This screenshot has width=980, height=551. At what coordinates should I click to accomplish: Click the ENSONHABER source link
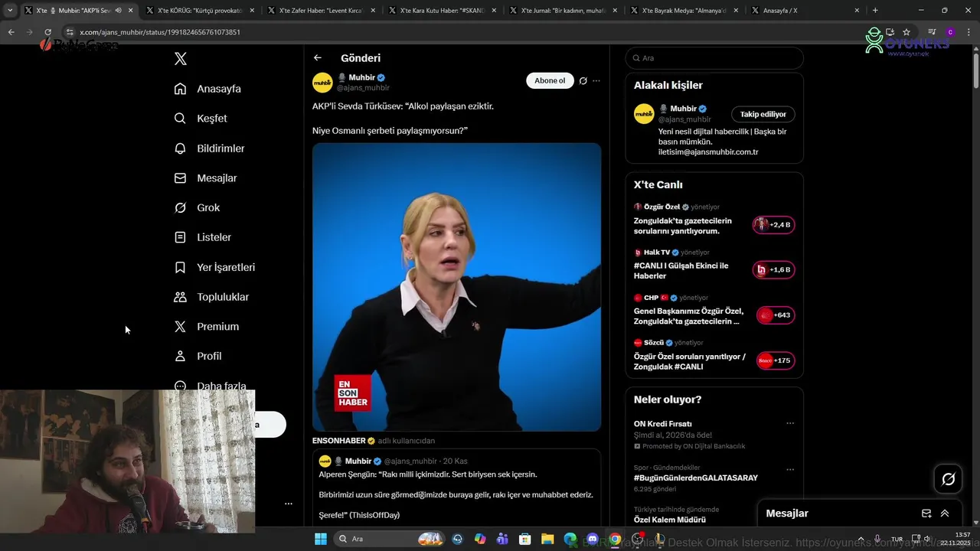coord(339,441)
